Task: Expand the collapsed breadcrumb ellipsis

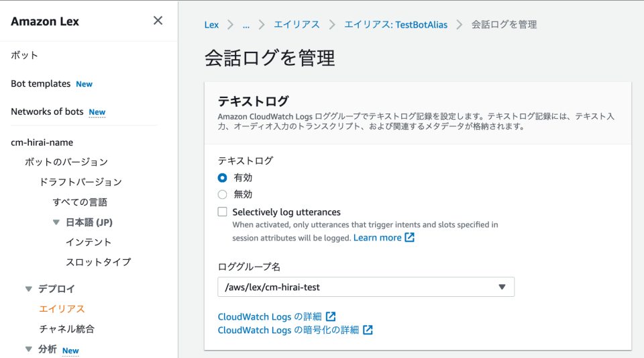Action: (246, 25)
